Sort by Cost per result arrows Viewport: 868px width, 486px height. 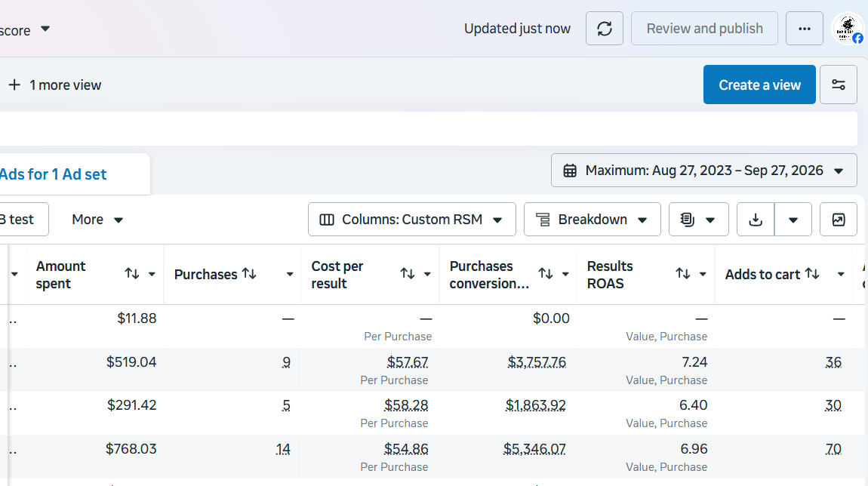[x=408, y=273]
